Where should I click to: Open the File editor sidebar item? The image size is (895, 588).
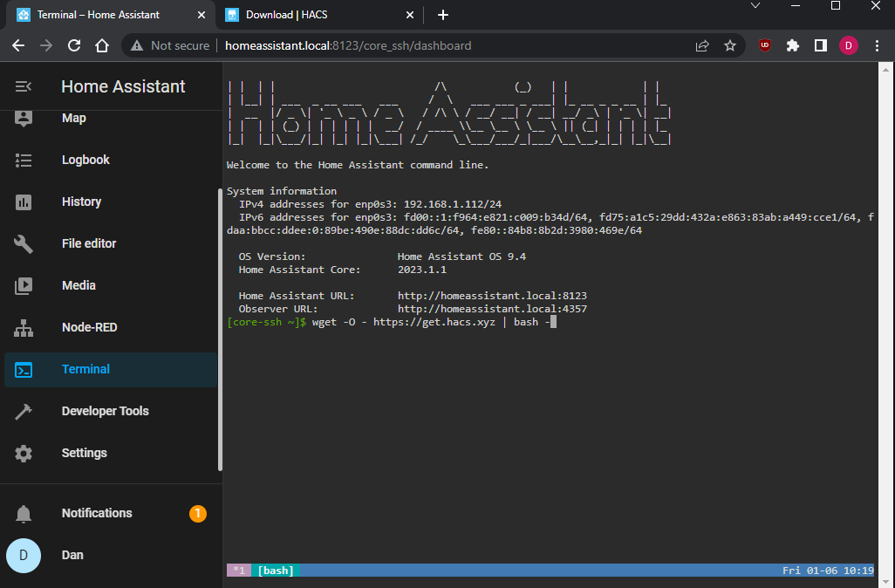89,243
